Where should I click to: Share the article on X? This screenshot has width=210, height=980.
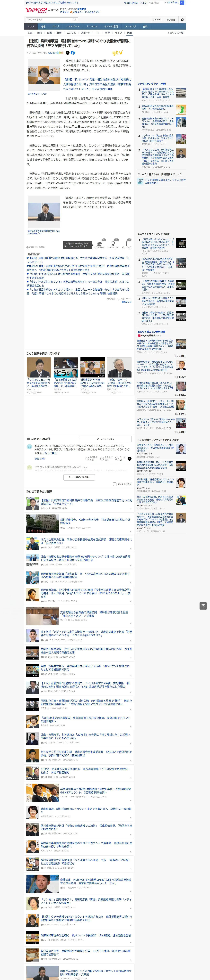pyautogui.click(x=67, y=53)
